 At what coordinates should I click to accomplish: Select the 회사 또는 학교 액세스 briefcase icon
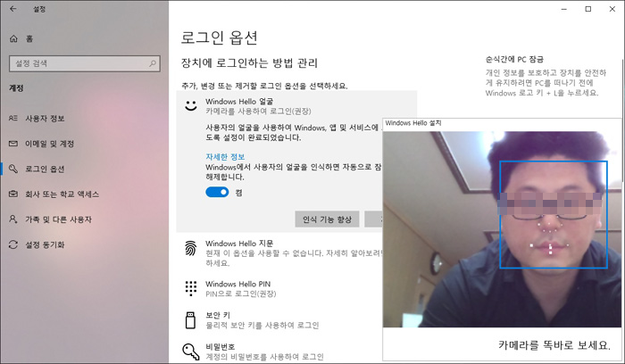click(13, 194)
